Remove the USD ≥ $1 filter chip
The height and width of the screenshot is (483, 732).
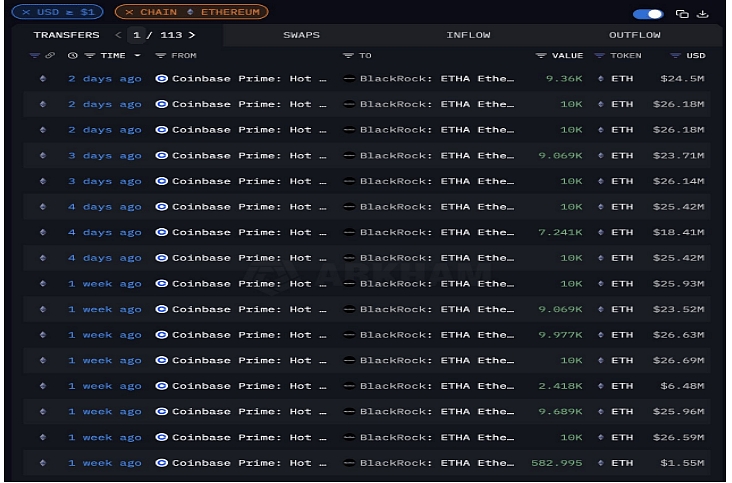pyautogui.click(x=27, y=12)
